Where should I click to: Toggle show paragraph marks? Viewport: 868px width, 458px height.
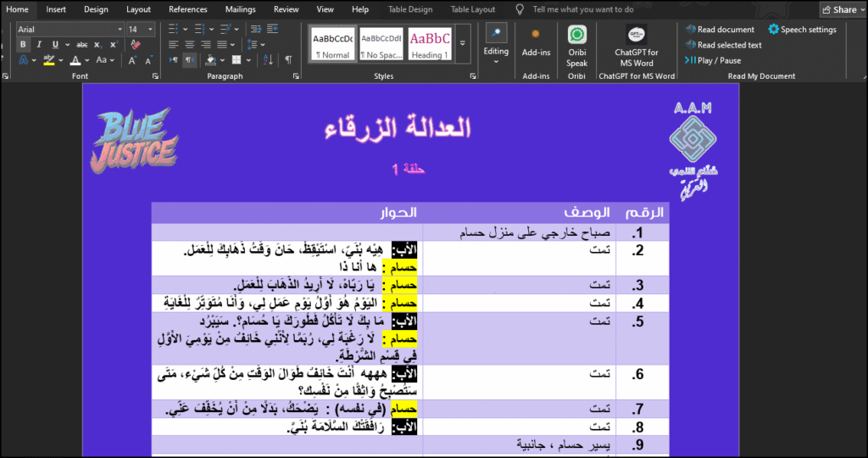[x=288, y=60]
